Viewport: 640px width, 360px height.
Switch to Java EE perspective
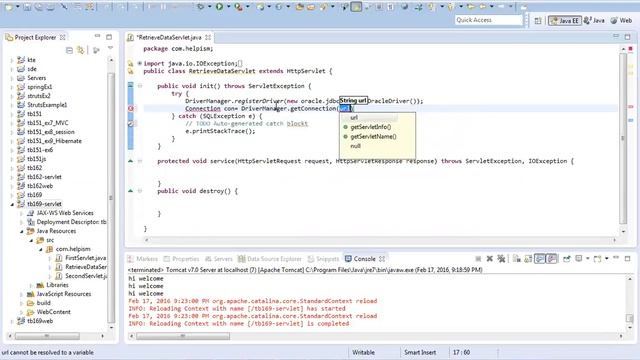565,20
